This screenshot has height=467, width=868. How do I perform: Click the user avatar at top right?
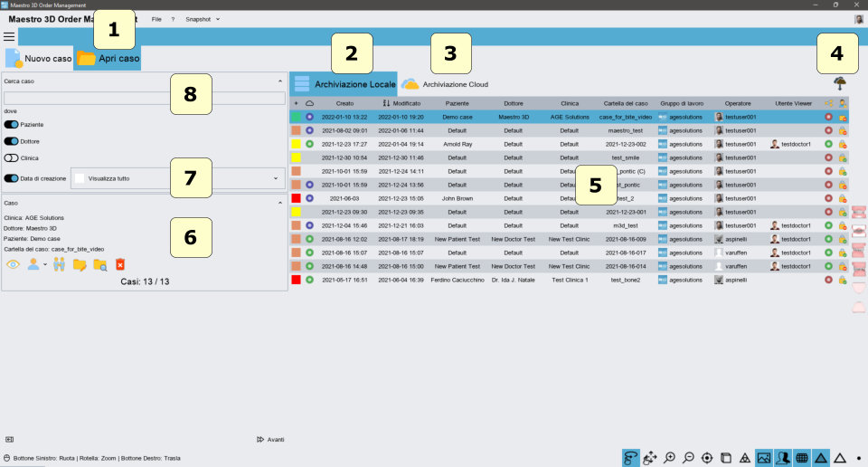(859, 19)
